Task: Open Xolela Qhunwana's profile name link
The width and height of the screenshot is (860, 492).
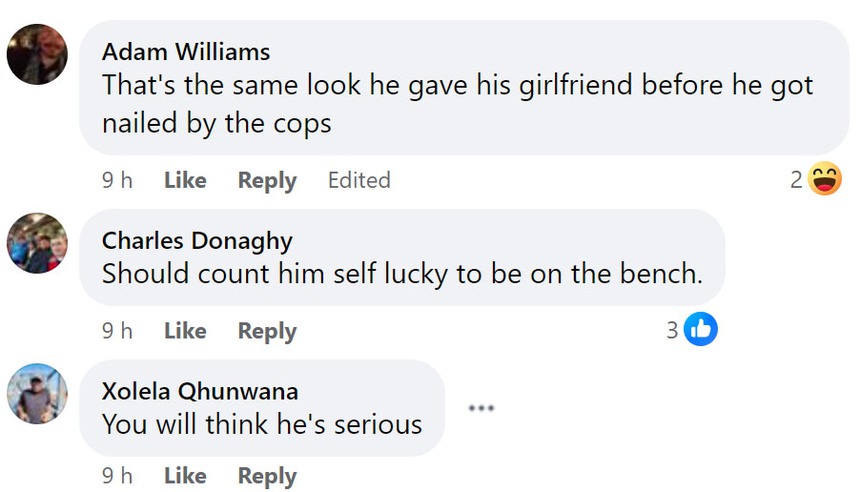Action: [x=200, y=391]
